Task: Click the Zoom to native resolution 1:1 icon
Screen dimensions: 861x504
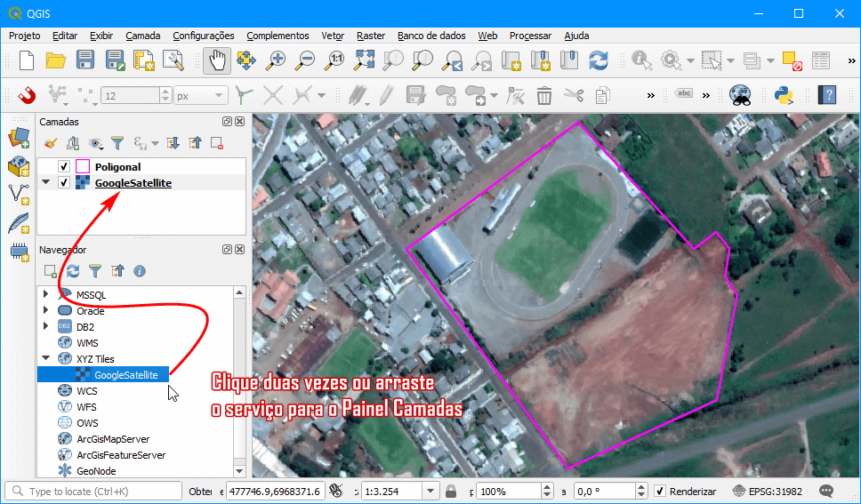Action: [335, 60]
